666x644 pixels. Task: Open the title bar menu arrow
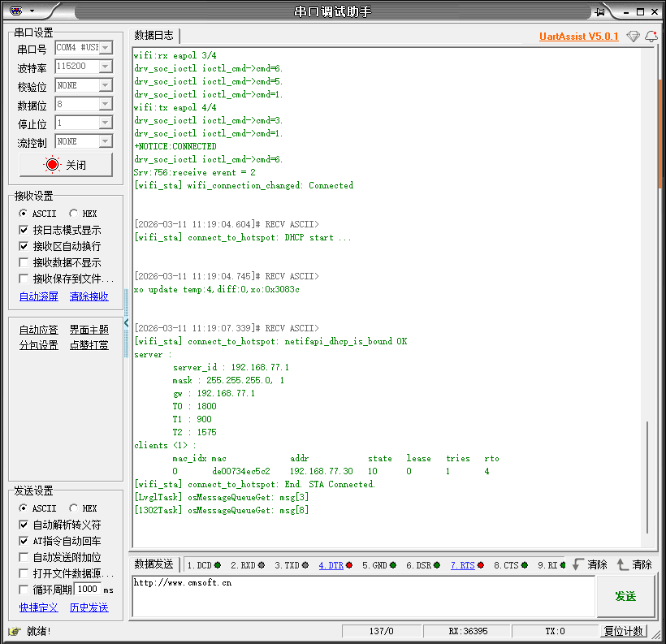coord(32,11)
